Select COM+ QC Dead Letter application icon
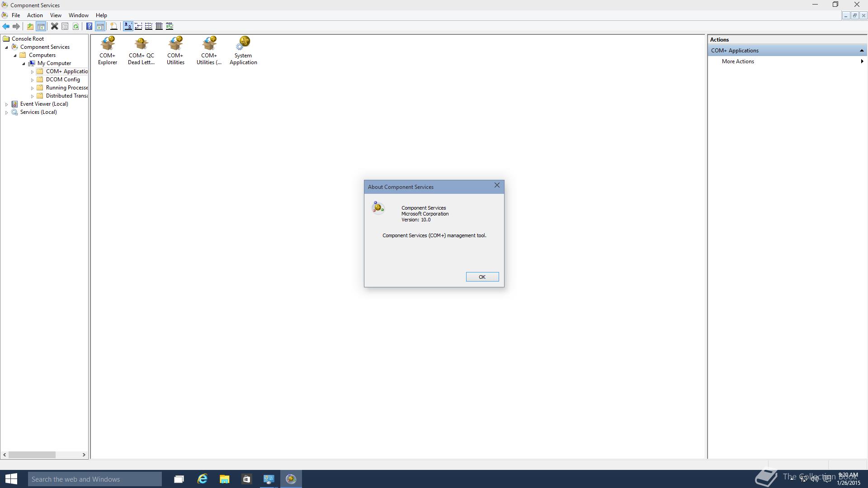The image size is (868, 488). [x=141, y=51]
